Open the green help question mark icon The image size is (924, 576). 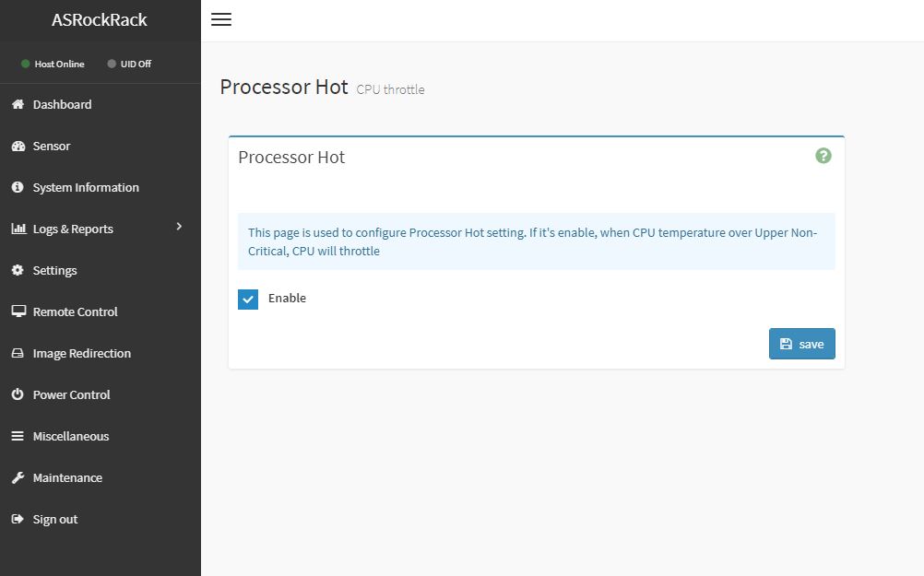[x=823, y=156]
